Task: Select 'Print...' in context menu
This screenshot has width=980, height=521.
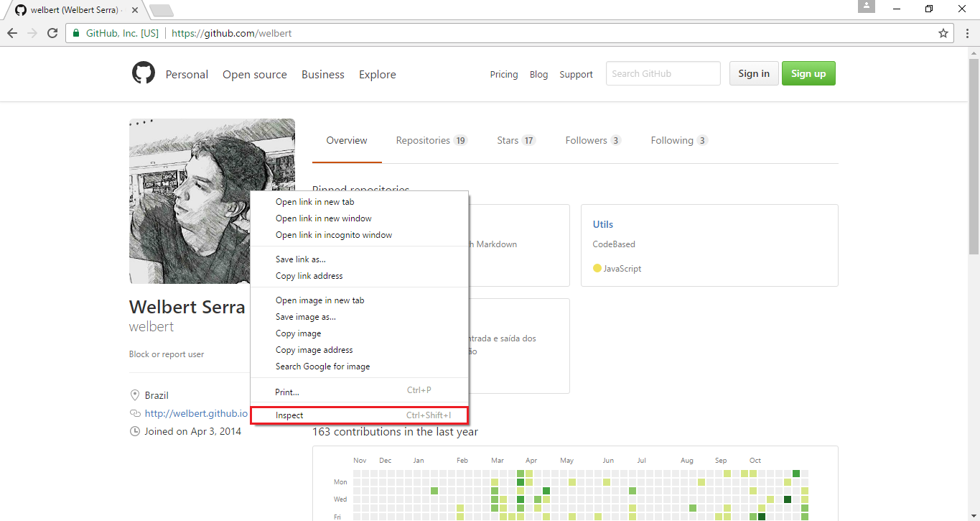Action: click(359, 392)
